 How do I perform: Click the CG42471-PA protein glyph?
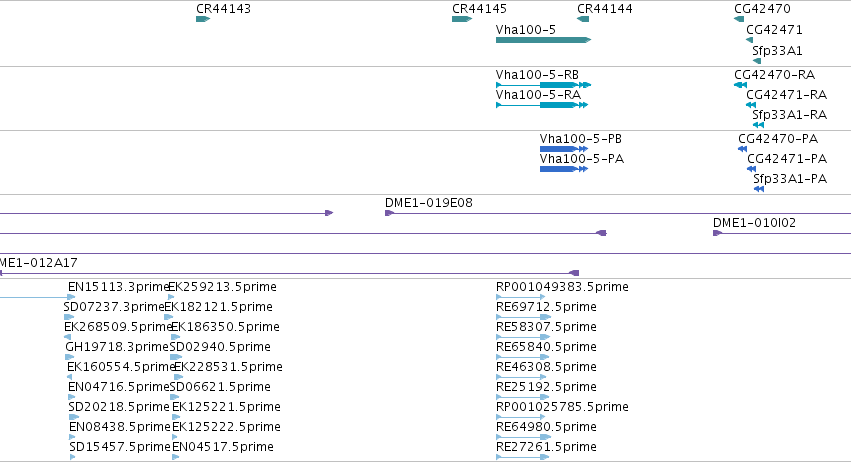tap(752, 169)
